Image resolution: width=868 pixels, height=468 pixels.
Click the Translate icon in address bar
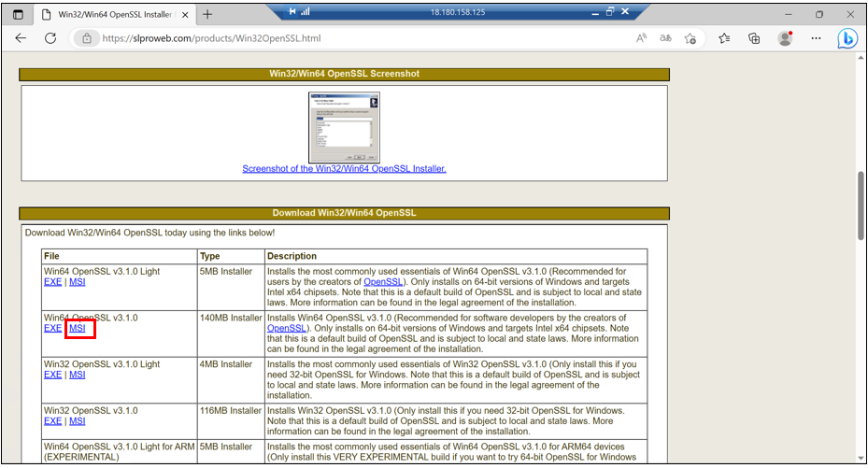665,38
